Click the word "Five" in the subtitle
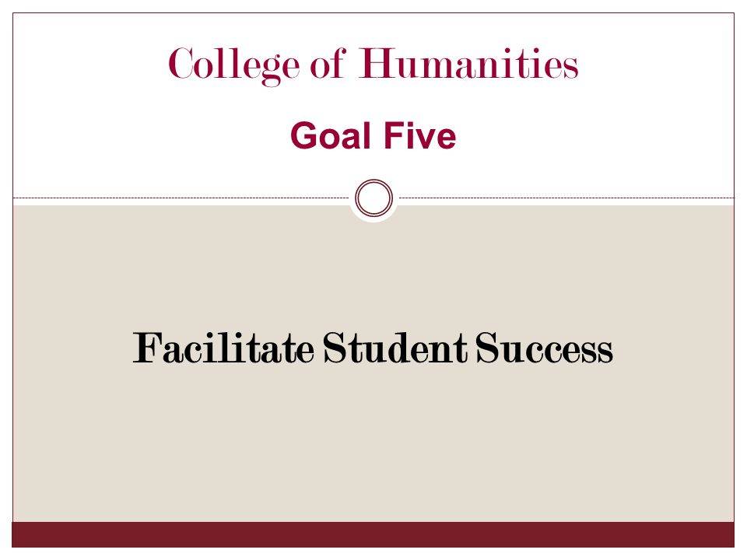 (420, 135)
